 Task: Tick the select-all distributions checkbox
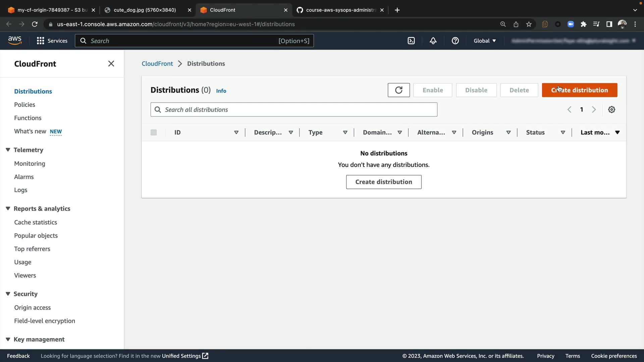pyautogui.click(x=154, y=132)
